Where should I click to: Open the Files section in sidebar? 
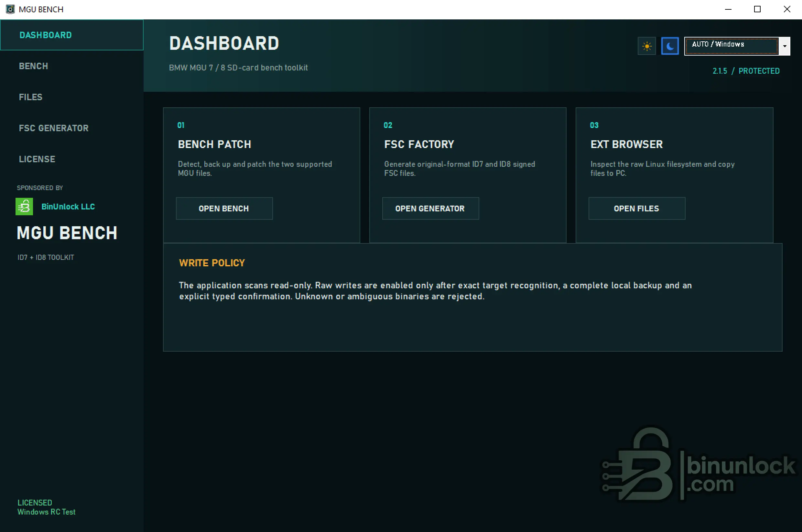(x=71, y=97)
